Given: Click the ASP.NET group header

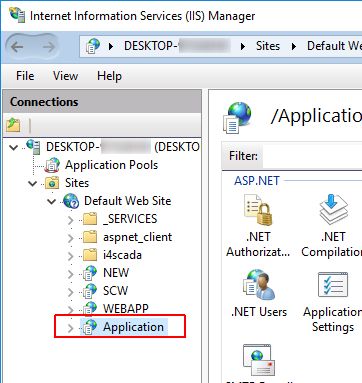Looking at the screenshot, I should point(257,181).
